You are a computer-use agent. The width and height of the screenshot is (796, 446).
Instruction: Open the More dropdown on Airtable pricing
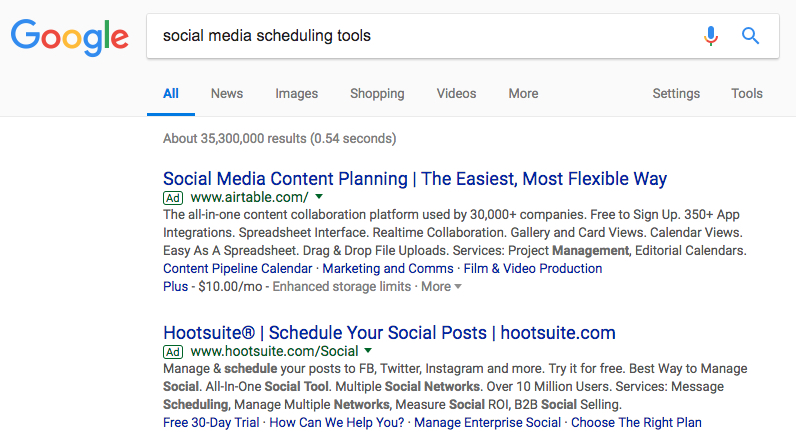(x=441, y=287)
